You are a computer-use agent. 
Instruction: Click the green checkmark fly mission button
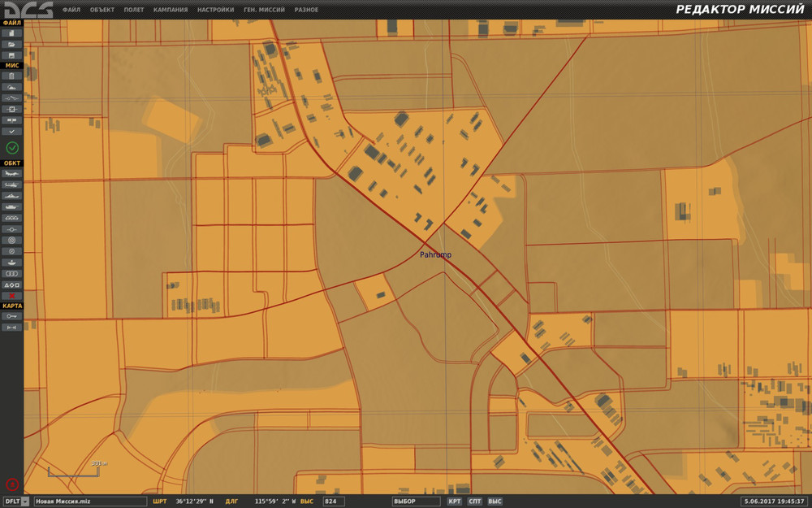tap(12, 147)
